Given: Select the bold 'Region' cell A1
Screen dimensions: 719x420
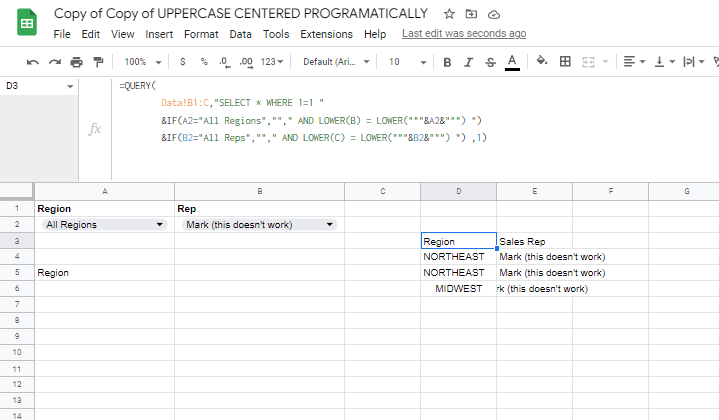Looking at the screenshot, I should (105, 209).
